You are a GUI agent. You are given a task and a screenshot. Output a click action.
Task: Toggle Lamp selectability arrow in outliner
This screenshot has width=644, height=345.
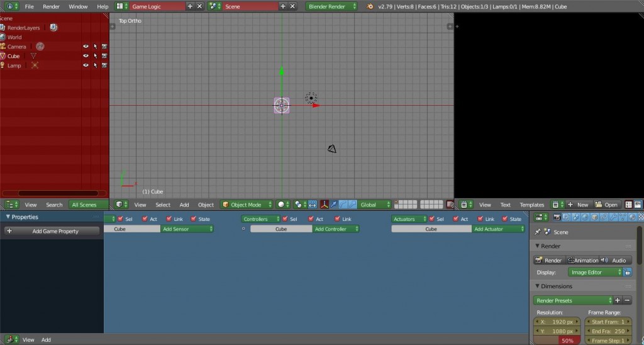point(95,65)
